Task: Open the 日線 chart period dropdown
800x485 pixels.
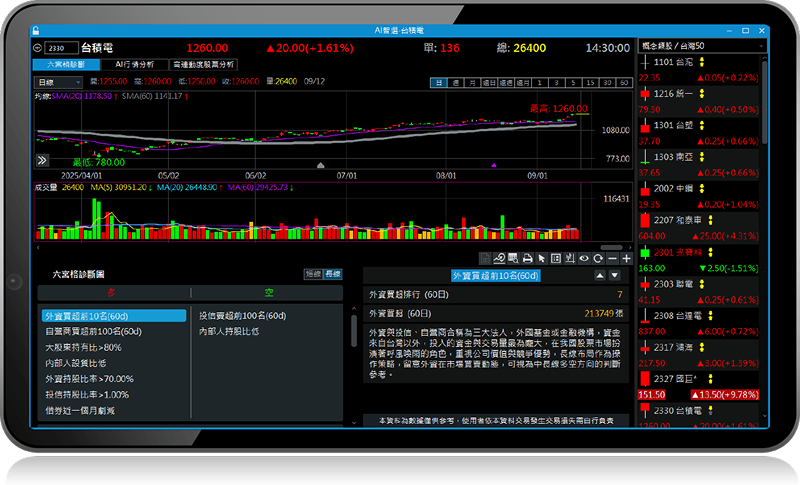Action: click(59, 82)
